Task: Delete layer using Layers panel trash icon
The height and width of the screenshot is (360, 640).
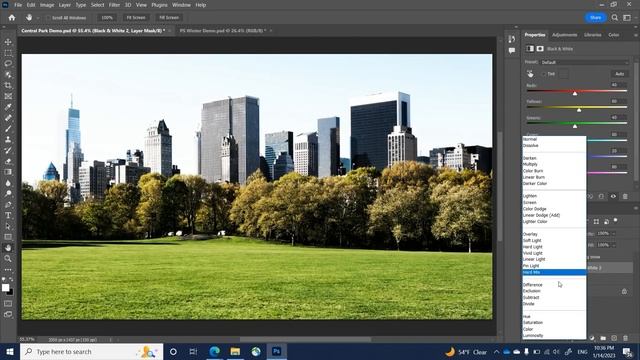Action: coord(625,338)
